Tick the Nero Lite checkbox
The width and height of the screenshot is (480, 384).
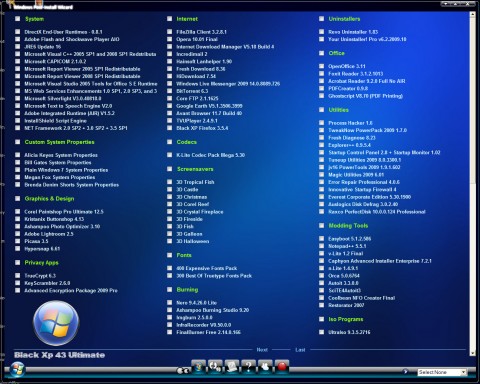pyautogui.click(x=170, y=303)
